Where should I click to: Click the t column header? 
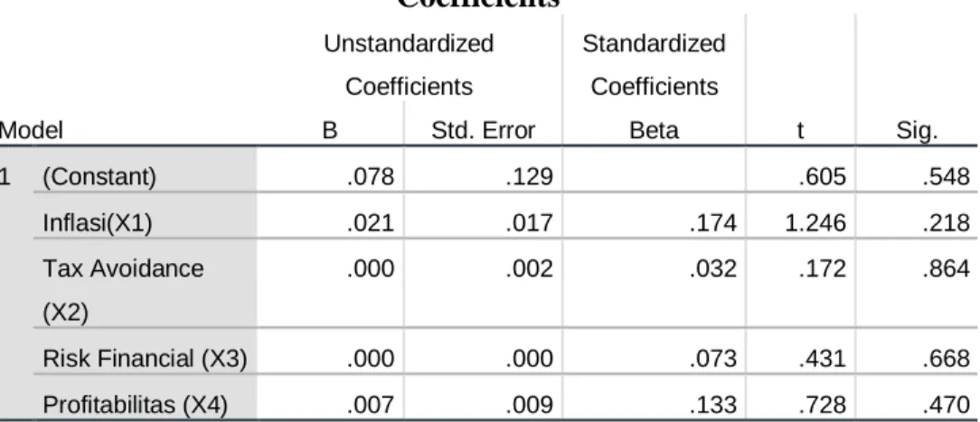tap(801, 131)
